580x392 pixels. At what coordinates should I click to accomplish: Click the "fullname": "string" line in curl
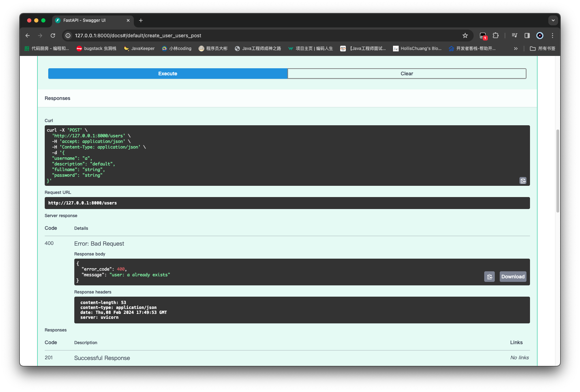tap(78, 170)
